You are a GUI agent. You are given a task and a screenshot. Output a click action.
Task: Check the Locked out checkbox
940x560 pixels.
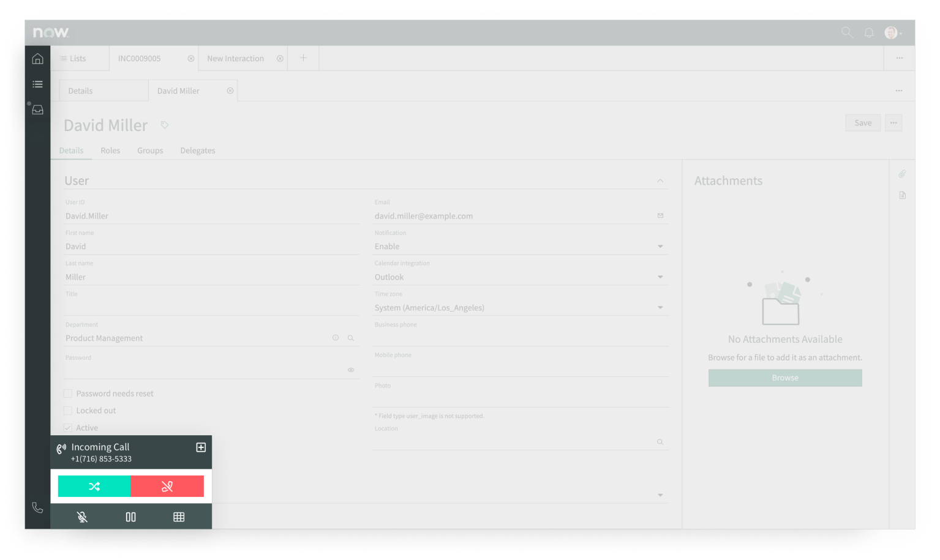68,411
